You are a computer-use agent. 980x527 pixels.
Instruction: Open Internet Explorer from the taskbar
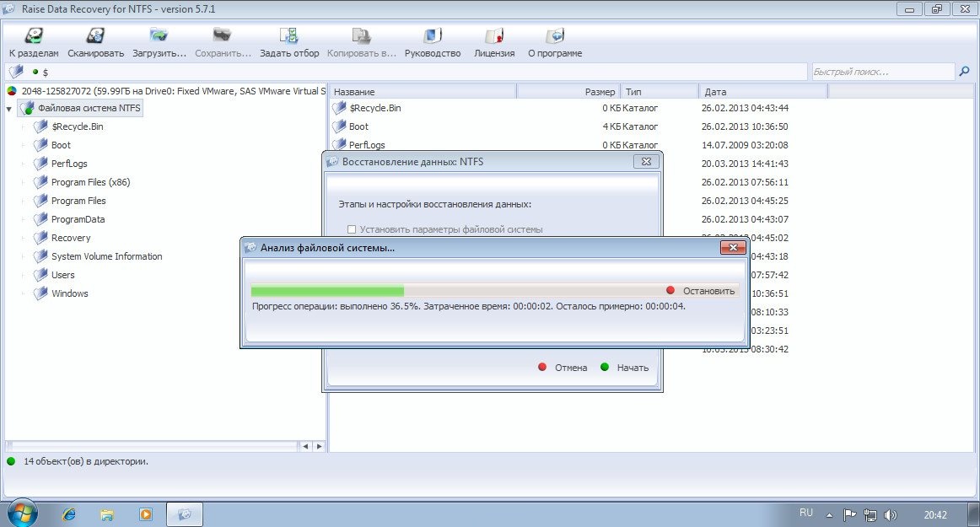(x=69, y=514)
